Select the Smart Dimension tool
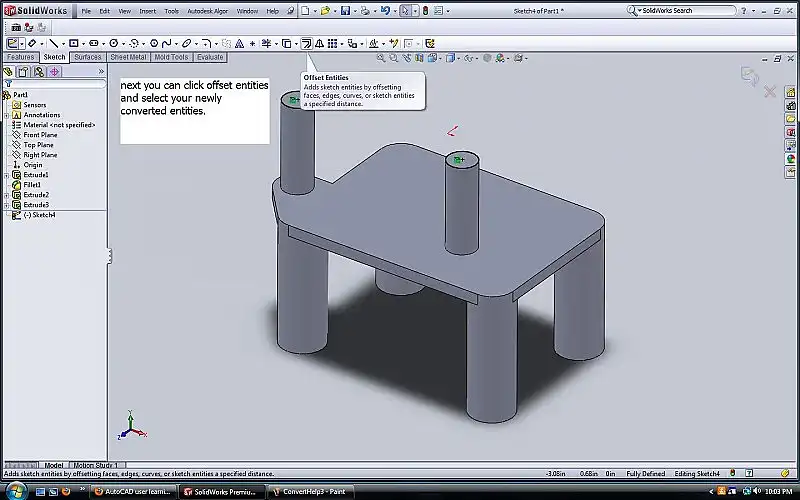 33,44
